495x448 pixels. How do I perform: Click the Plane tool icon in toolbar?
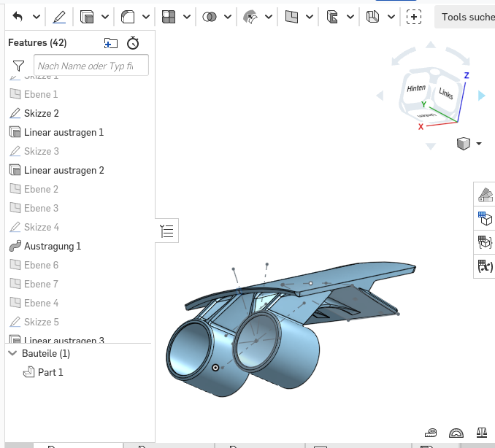(291, 16)
